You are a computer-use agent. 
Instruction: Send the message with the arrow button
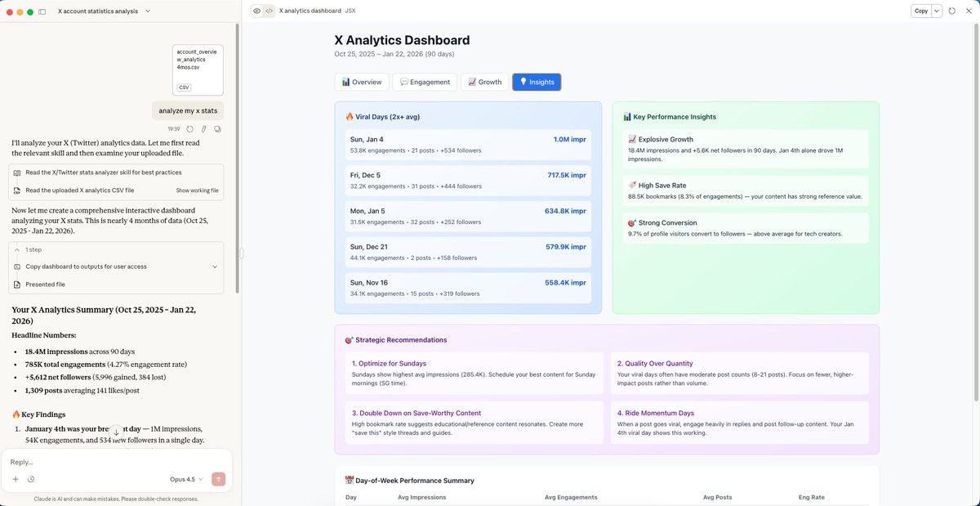coord(218,479)
